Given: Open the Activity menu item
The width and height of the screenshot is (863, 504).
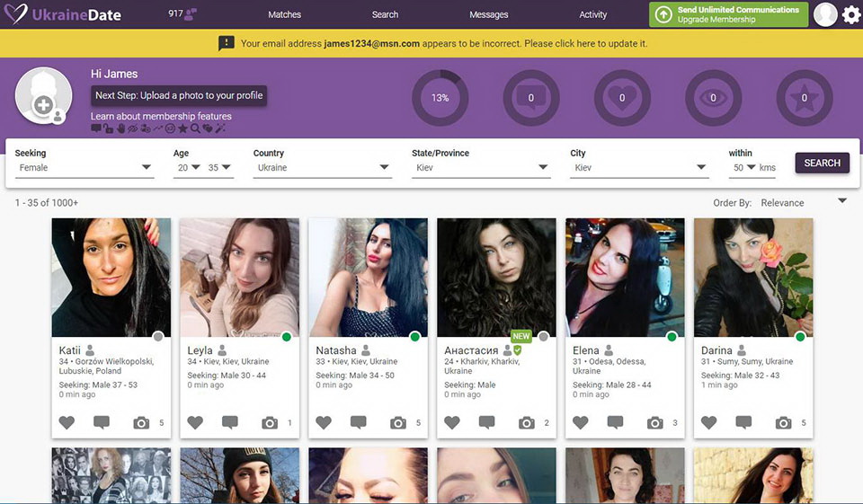Looking at the screenshot, I should pos(592,15).
